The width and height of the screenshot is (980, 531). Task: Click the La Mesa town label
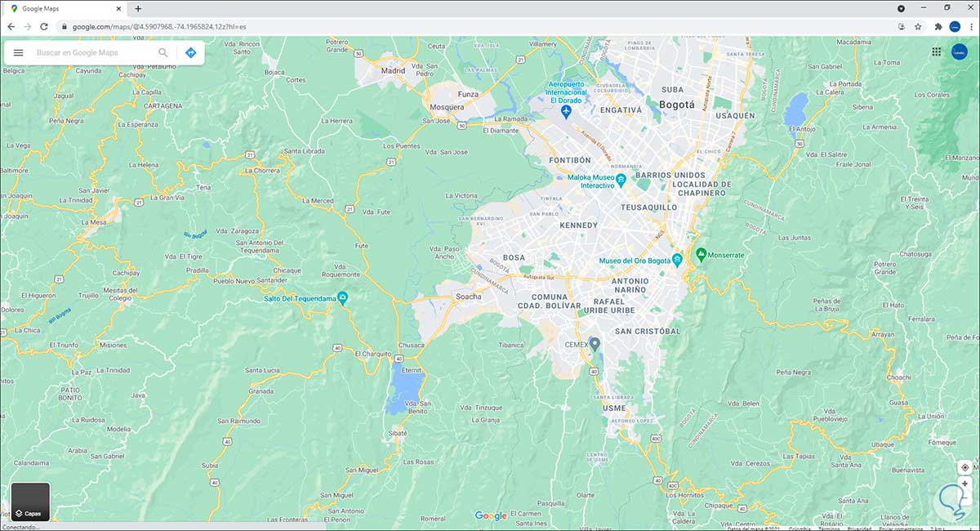93,221
